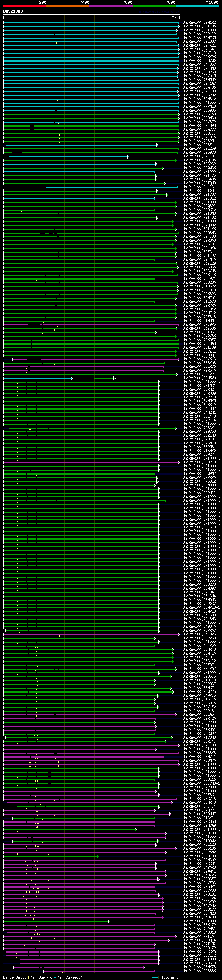Select the UniRef100_C5X116 label
222x980 pixels.
click(199, 275)
